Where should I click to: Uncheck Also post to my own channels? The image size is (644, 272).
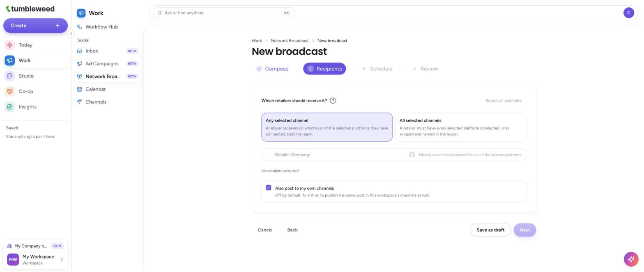pyautogui.click(x=268, y=188)
